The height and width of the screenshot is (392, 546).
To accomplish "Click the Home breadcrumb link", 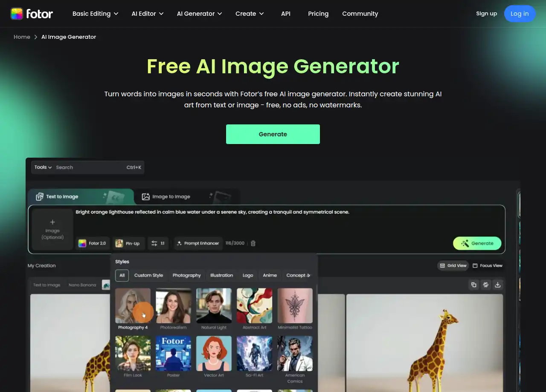I will point(22,37).
